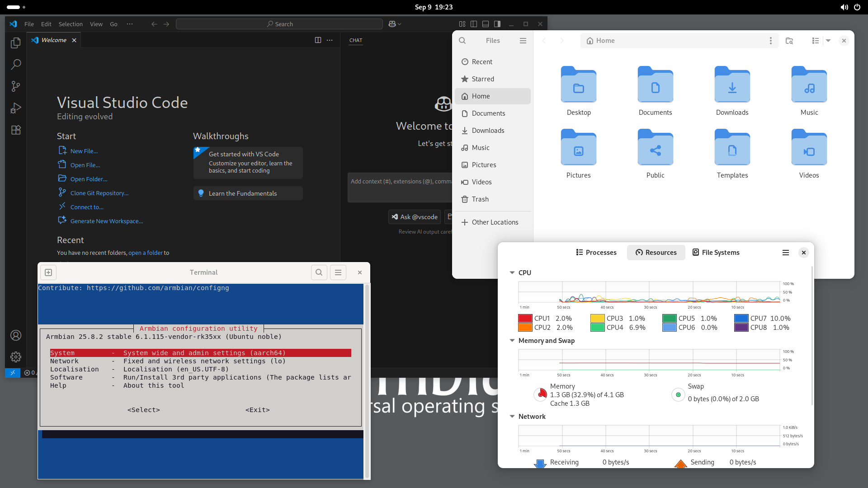Open the View menu in VS Code
The width and height of the screenshot is (868, 488).
click(96, 24)
